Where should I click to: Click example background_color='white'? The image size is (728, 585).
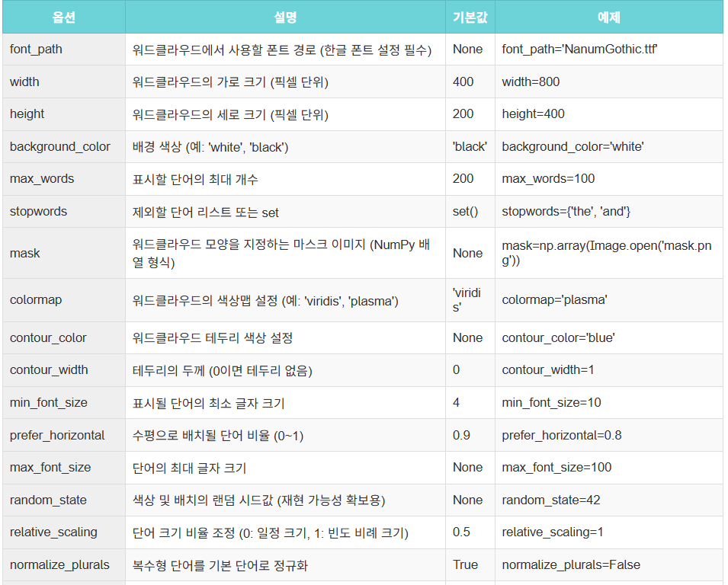pos(572,146)
